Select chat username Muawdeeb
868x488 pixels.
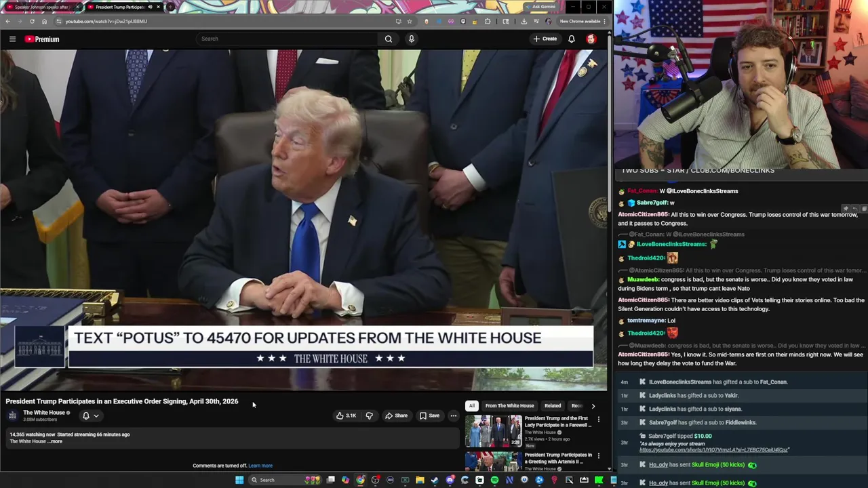coord(643,279)
